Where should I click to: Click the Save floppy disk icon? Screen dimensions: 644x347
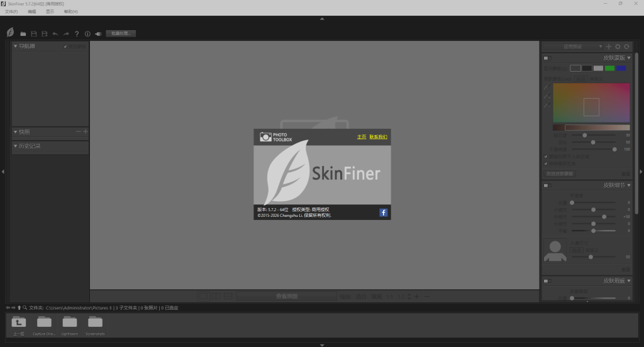point(34,34)
